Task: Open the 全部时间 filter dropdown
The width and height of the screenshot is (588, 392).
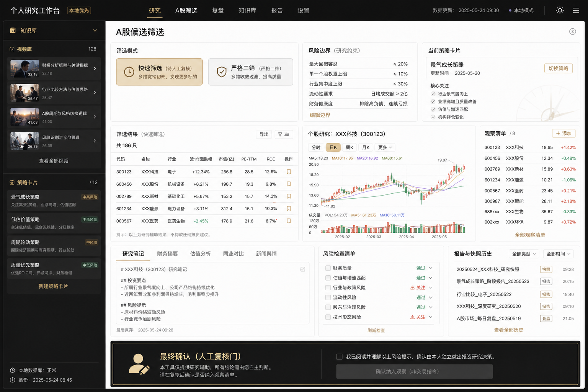Action: (x=559, y=254)
